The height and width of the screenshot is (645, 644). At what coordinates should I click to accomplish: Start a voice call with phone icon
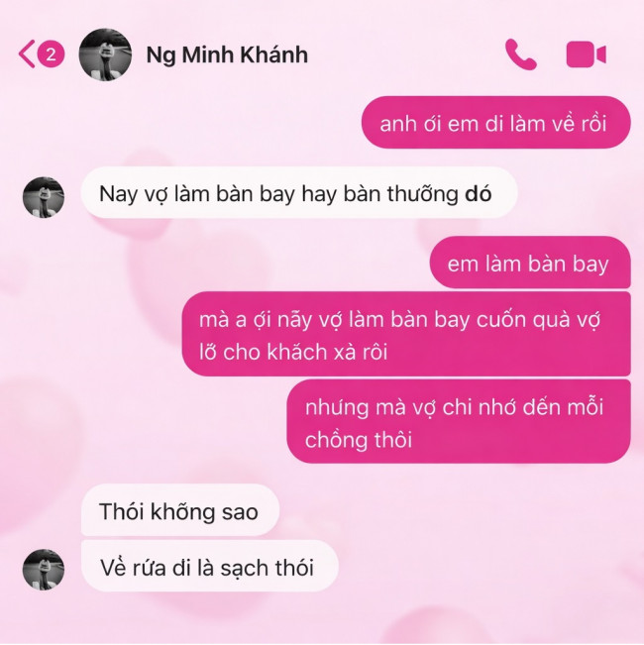tap(520, 54)
